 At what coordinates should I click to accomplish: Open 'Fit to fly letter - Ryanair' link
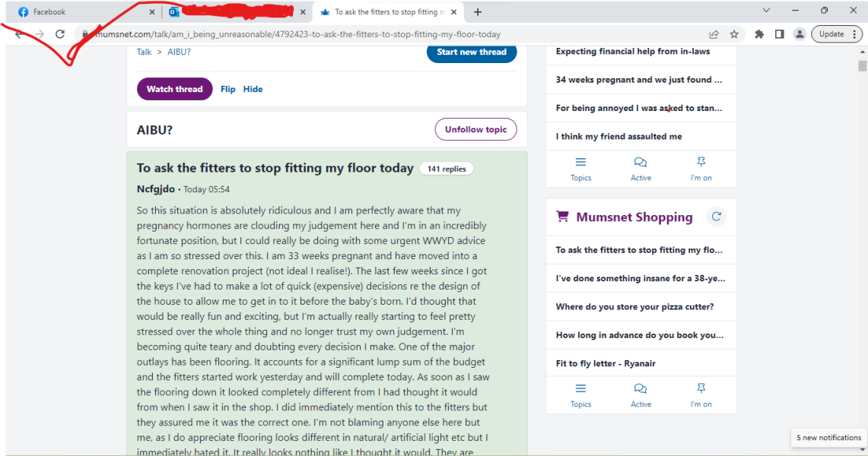(x=605, y=363)
